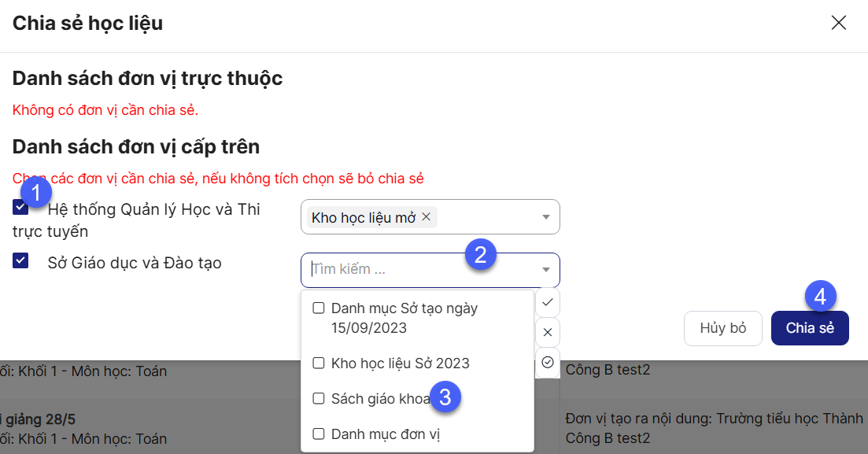The image size is (868, 454).
Task: Check 'Kho học liệu Sở 2023' option
Action: (x=319, y=364)
